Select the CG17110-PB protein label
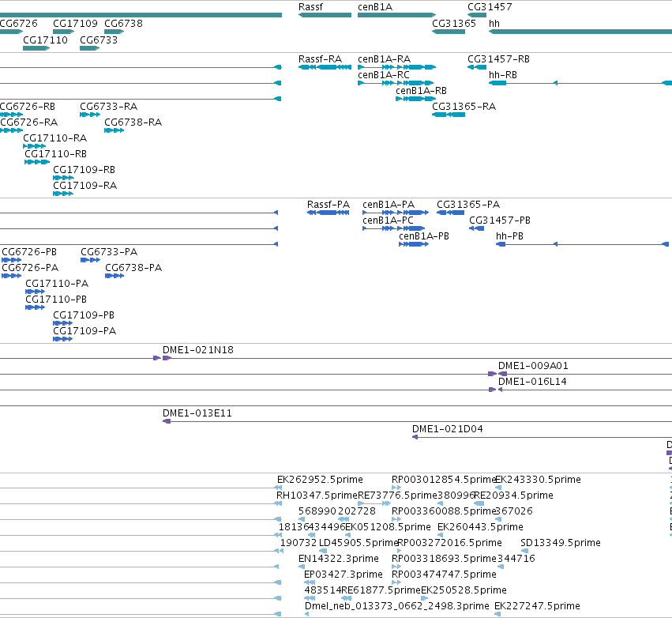 pyautogui.click(x=56, y=300)
